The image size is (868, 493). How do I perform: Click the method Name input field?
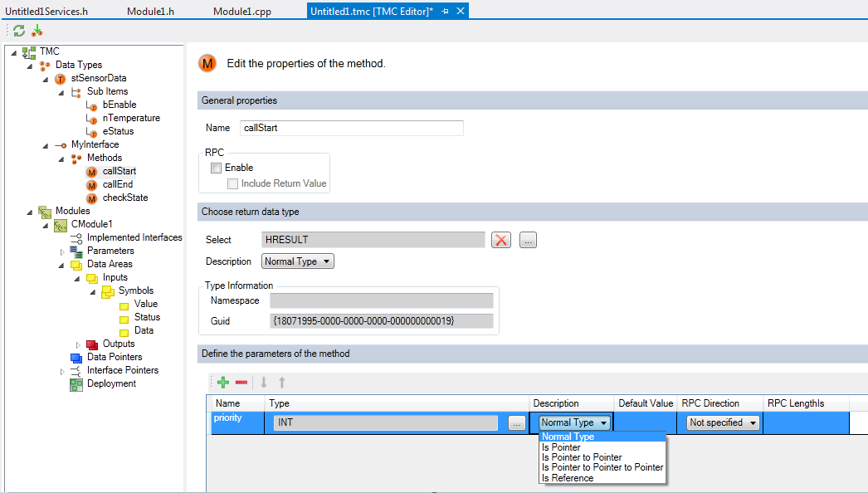(x=352, y=128)
